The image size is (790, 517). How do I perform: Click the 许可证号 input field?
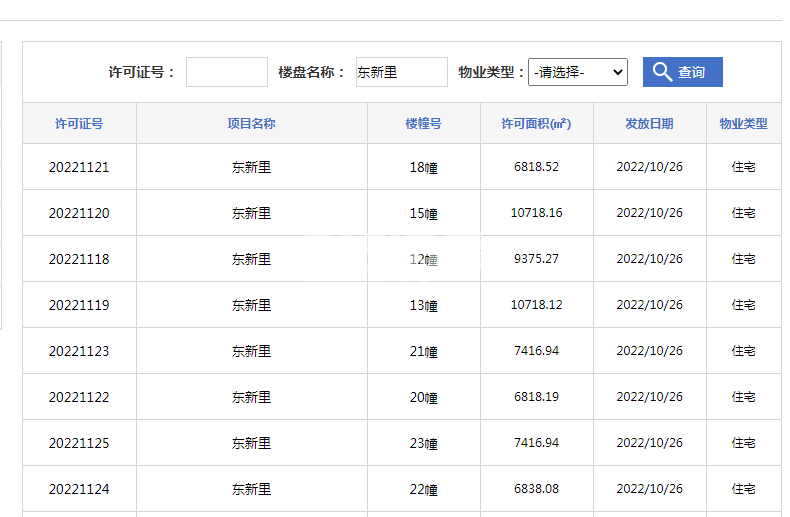[x=227, y=72]
